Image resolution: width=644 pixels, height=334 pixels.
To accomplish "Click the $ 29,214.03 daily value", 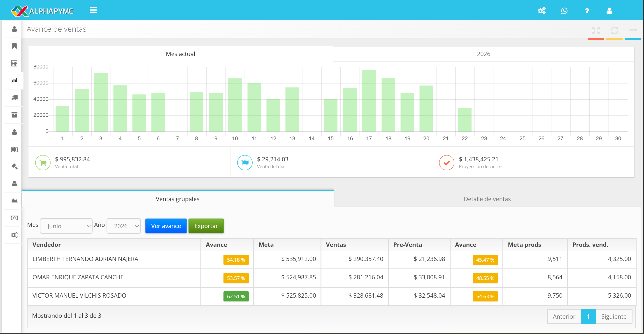I will 272,159.
